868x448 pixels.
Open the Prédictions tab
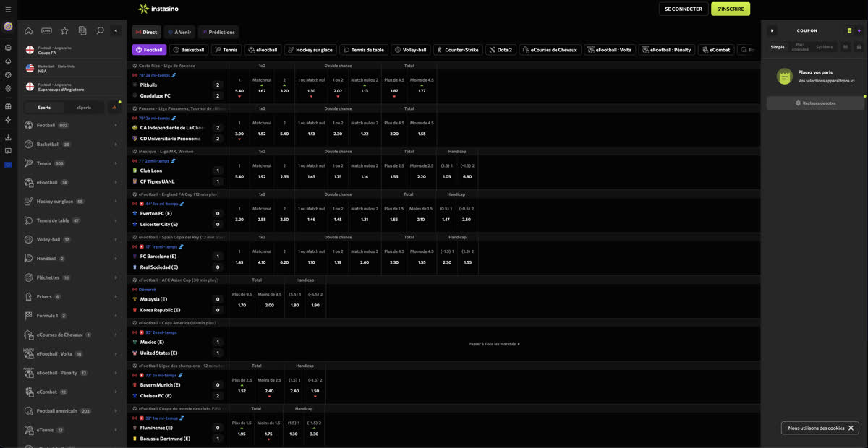click(x=218, y=32)
